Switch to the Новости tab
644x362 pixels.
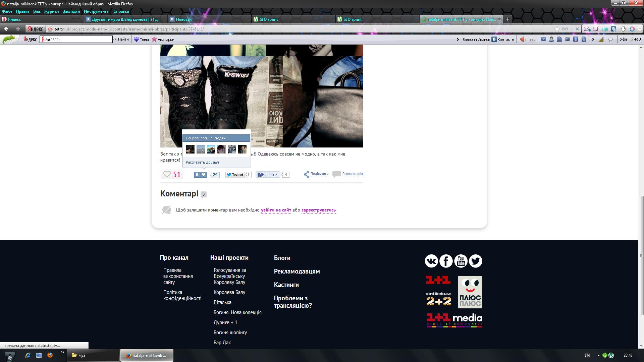point(183,19)
